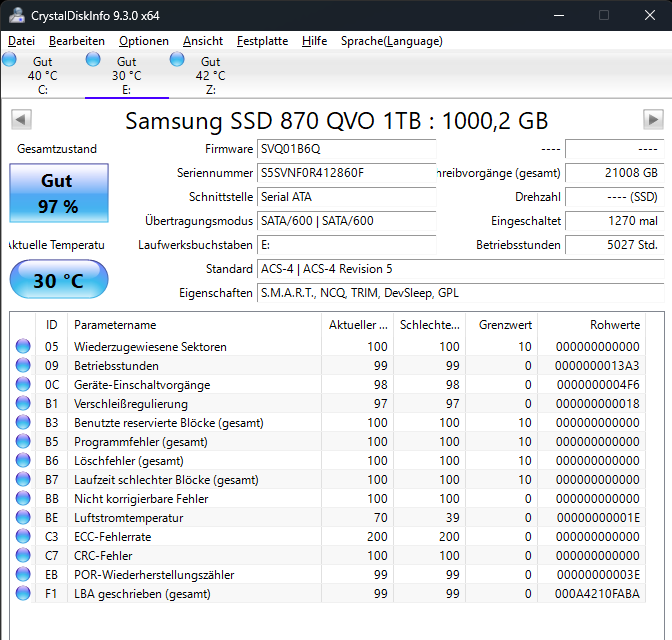
Task: Click status orb for Verschleißregulierung row
Action: click(23, 403)
